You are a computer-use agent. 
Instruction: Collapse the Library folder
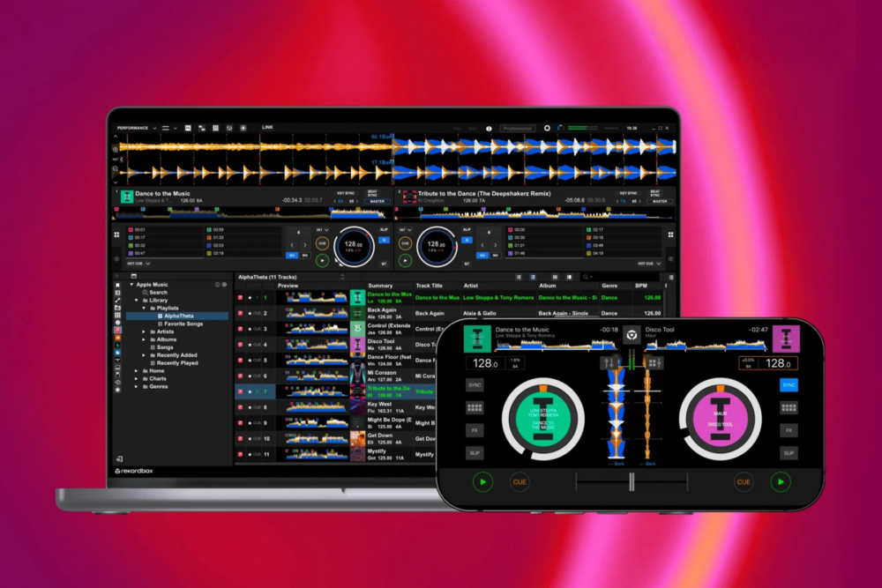(x=136, y=301)
